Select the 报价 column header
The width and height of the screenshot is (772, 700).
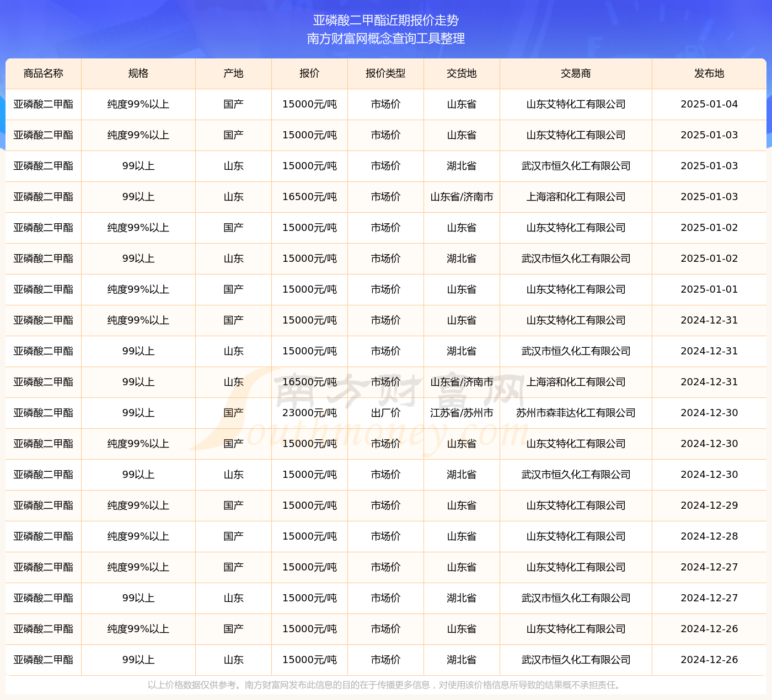[x=310, y=73]
